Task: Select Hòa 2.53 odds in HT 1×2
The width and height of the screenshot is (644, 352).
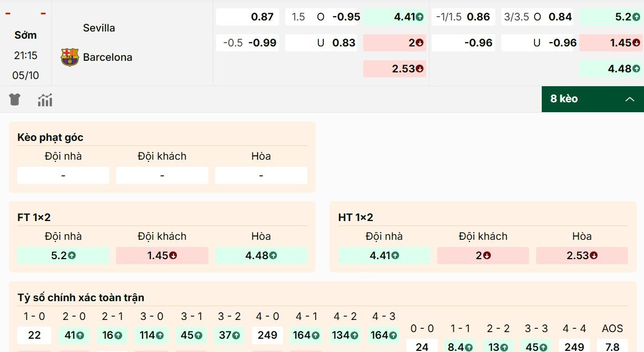Action: coord(582,255)
